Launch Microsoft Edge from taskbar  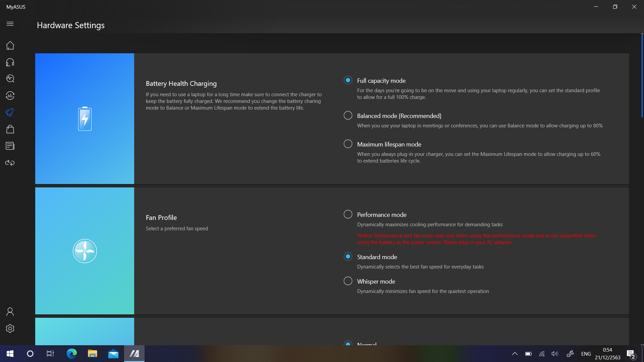click(71, 354)
